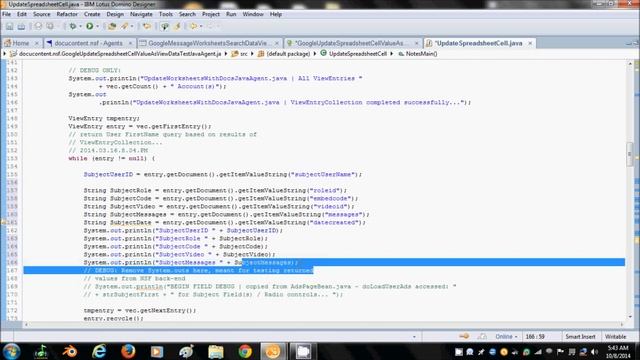Click the (default package) breadcrumb segment
This screenshot has width=640, height=360.
pyautogui.click(x=284, y=54)
